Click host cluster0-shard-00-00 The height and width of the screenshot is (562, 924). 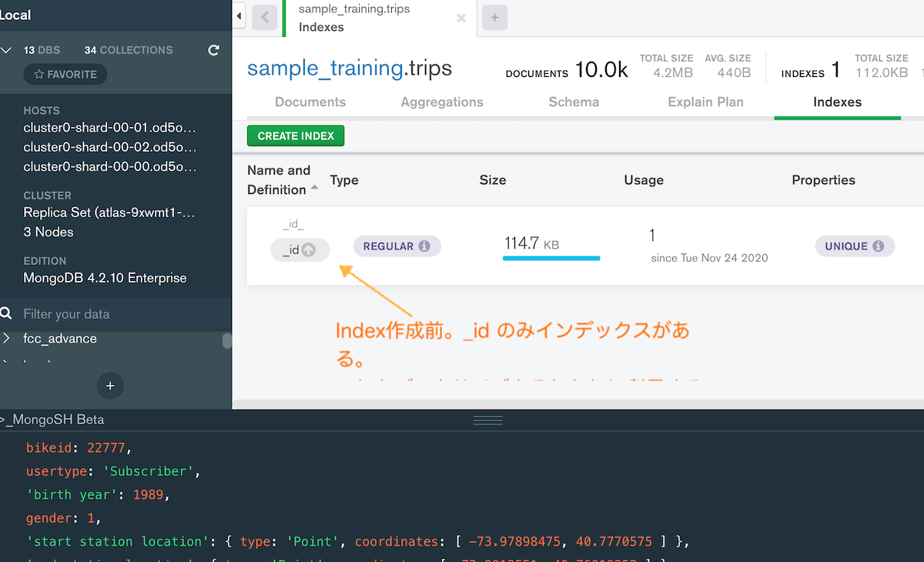click(x=110, y=166)
